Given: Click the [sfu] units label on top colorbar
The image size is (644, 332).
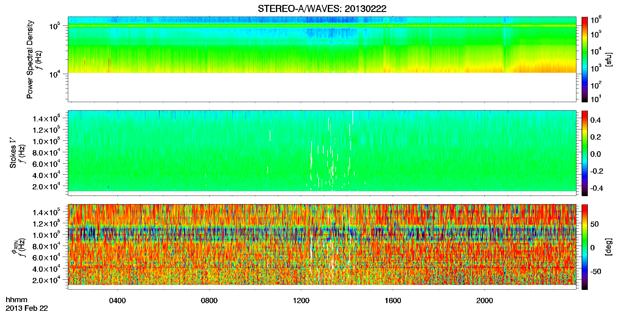Looking at the screenshot, I should pos(609,59).
